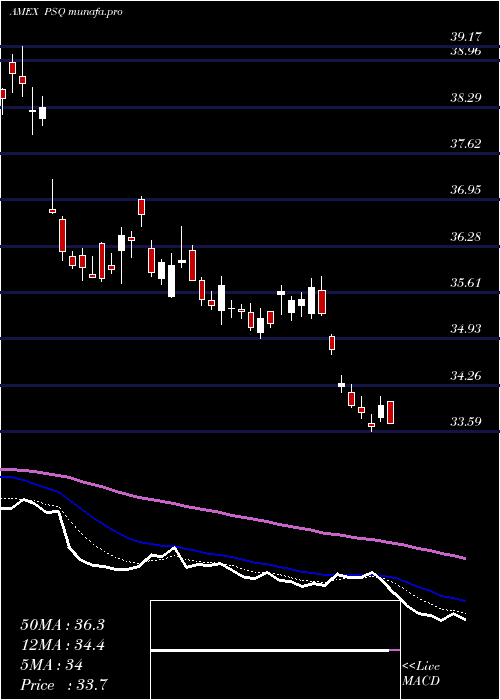Select the 34.93 price level label
The image size is (500, 700).
[x=466, y=329]
